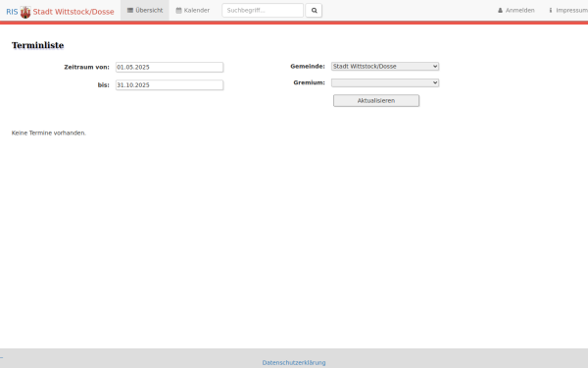The height and width of the screenshot is (368, 588).
Task: Click Anmelden to log in
Action: click(x=516, y=10)
